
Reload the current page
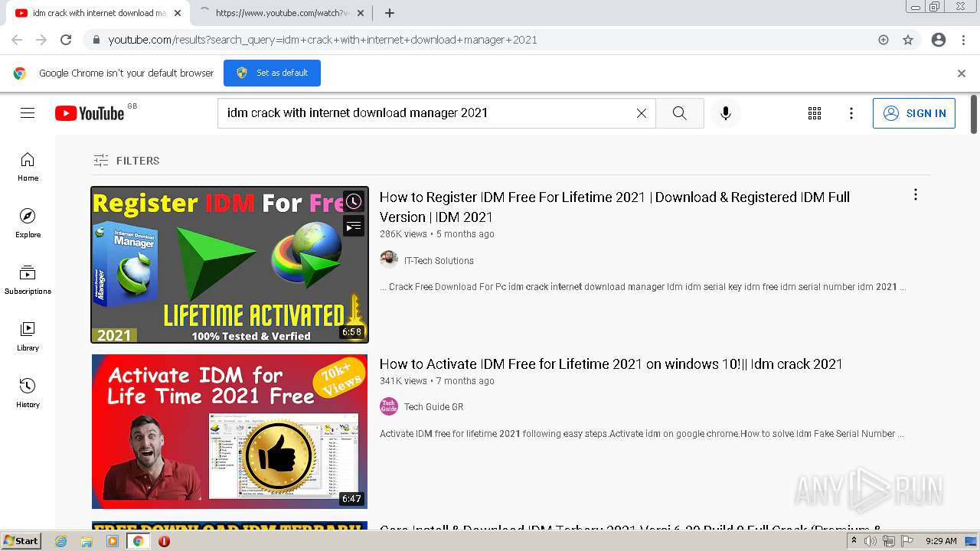pyautogui.click(x=66, y=40)
